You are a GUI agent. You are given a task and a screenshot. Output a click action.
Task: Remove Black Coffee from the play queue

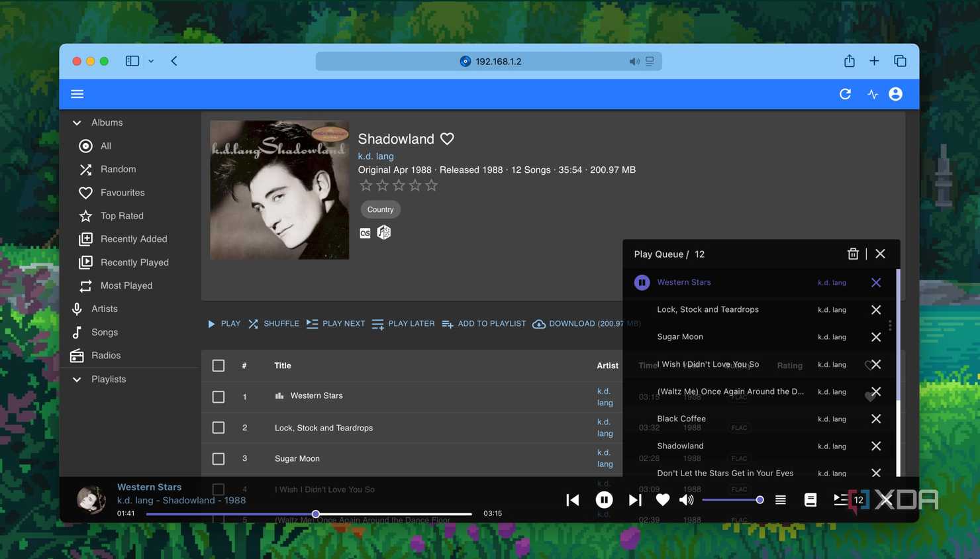876,419
